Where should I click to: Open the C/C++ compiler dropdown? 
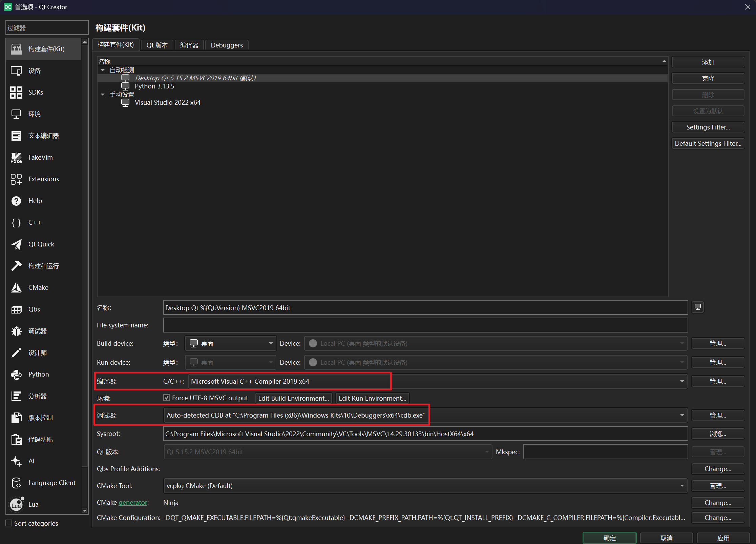681,381
